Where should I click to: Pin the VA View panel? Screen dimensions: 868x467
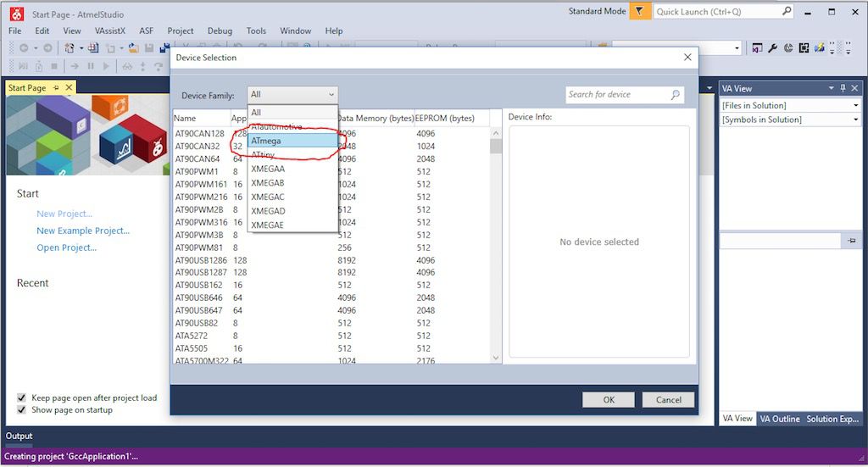843,88
